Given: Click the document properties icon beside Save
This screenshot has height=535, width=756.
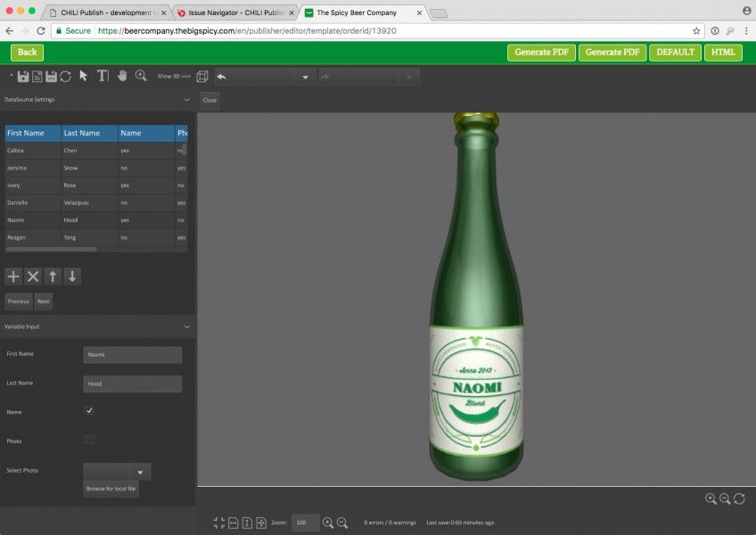Looking at the screenshot, I should pyautogui.click(x=37, y=76).
